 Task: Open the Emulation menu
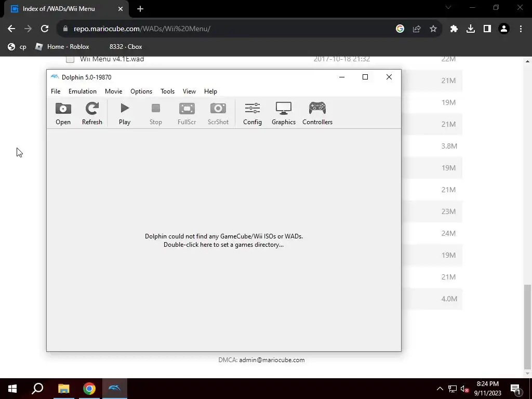pyautogui.click(x=83, y=91)
